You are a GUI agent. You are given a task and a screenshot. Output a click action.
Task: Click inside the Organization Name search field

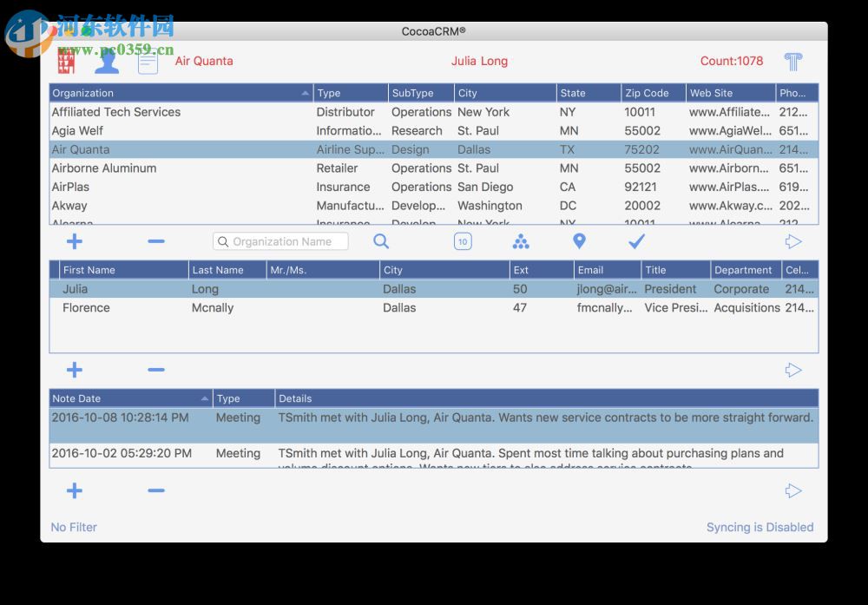click(278, 241)
